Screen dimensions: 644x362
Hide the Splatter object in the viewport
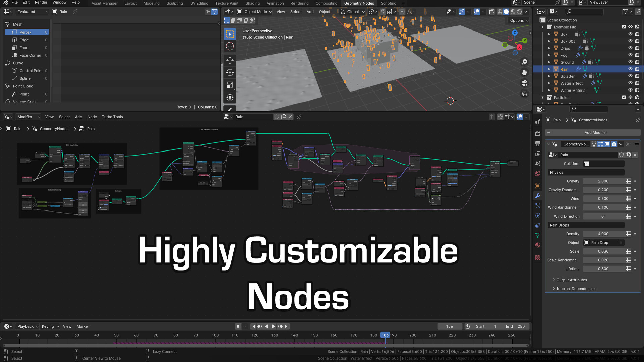point(630,76)
